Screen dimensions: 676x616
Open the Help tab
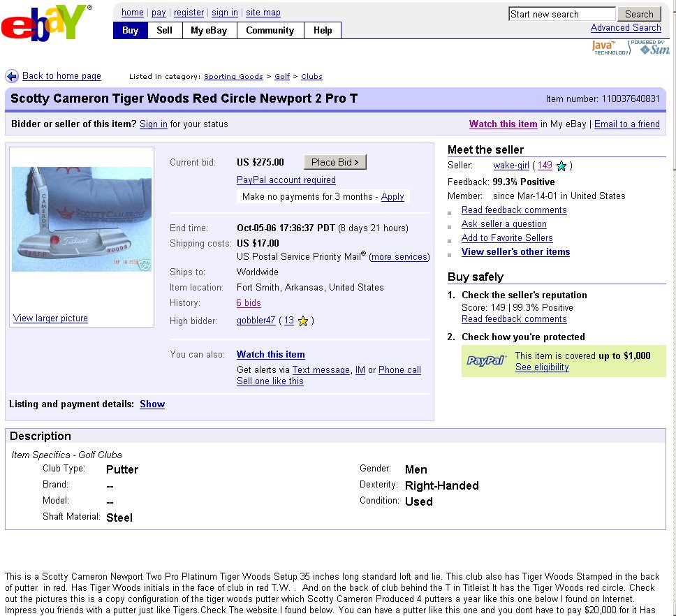pos(323,30)
